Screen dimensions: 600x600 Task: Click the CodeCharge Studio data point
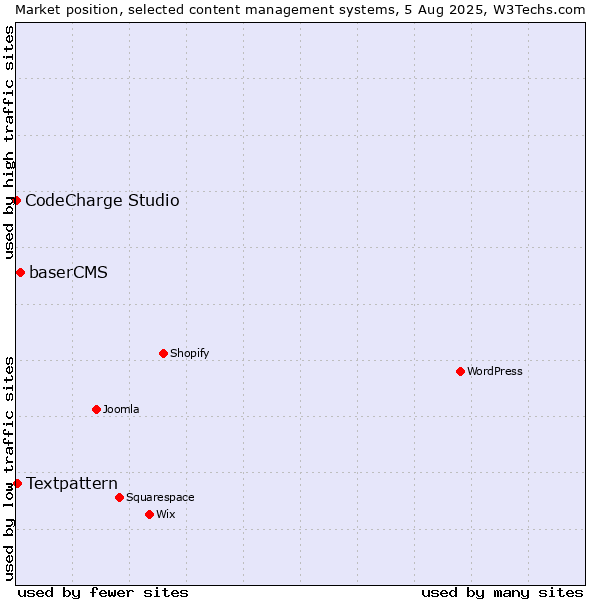click(x=16, y=201)
